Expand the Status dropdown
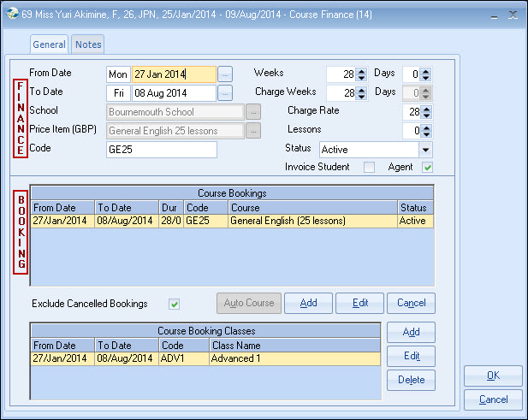Viewport: 528px width, 420px height. [425, 150]
